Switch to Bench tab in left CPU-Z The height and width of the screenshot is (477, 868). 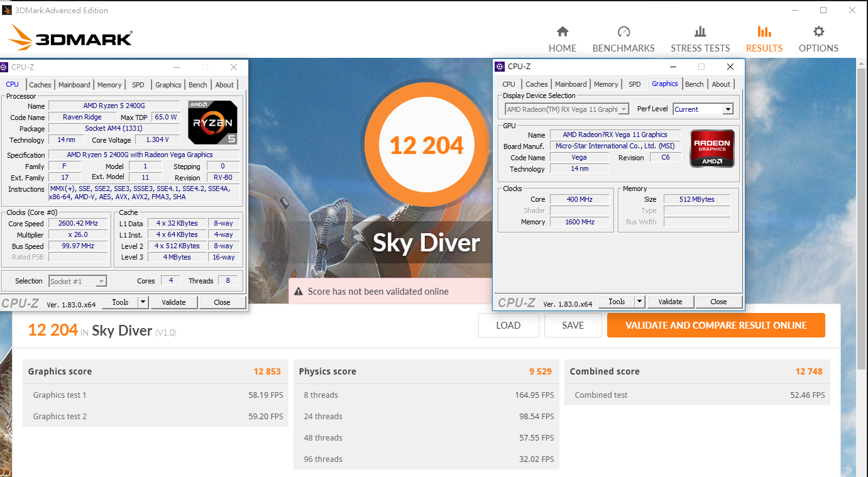click(x=198, y=85)
